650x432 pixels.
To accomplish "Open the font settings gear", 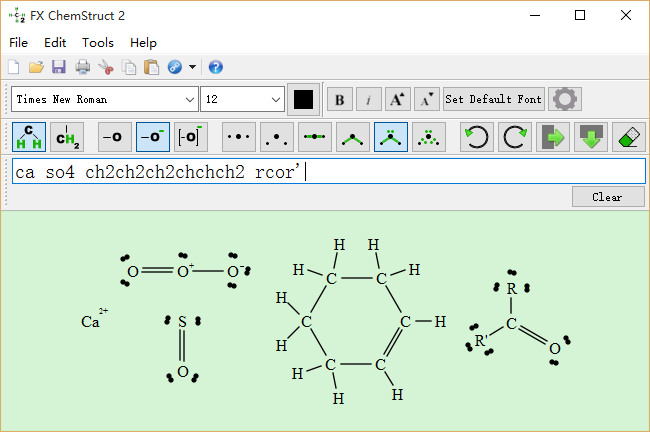I will 566,99.
